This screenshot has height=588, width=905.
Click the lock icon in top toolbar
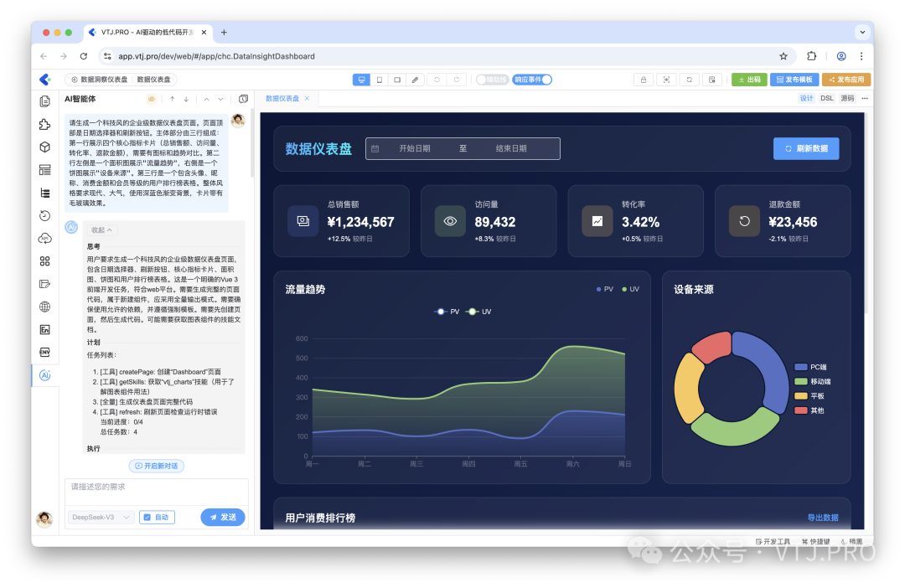643,80
